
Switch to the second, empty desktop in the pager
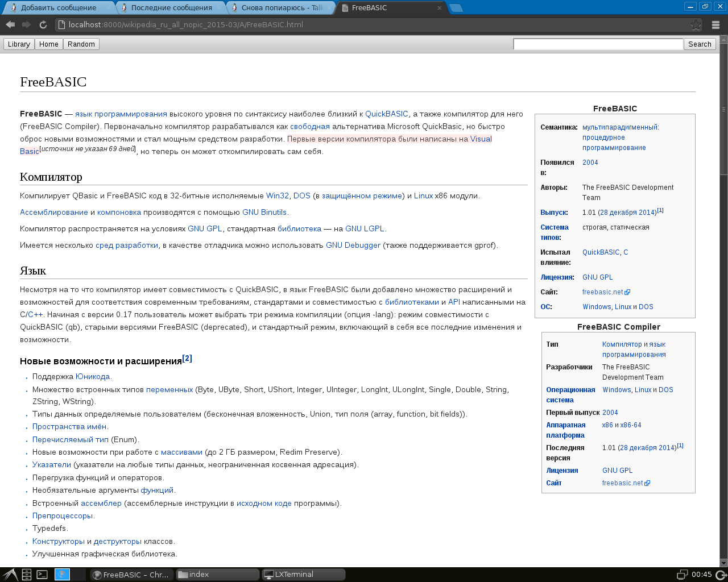(x=78, y=575)
